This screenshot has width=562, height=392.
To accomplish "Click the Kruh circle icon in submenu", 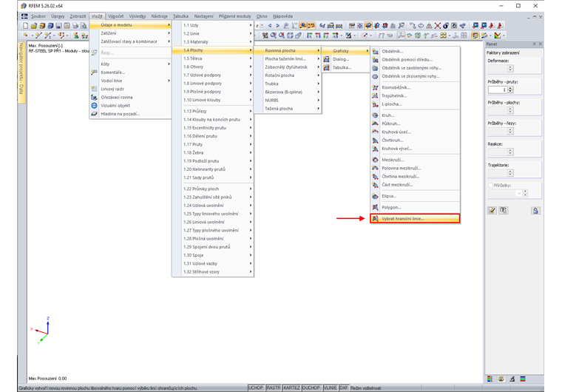I will point(375,115).
